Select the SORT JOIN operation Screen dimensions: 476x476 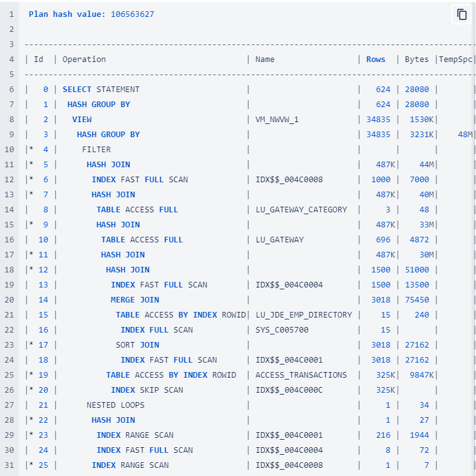[137, 345]
